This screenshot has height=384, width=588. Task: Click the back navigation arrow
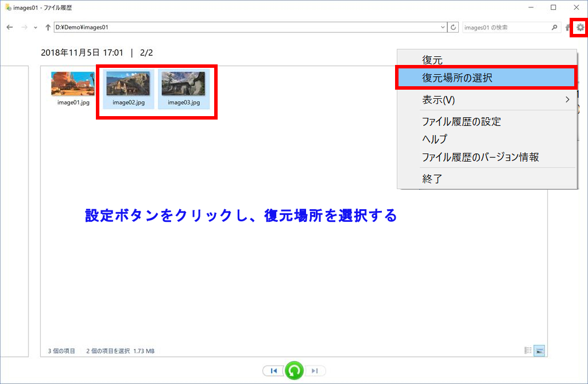[10, 28]
